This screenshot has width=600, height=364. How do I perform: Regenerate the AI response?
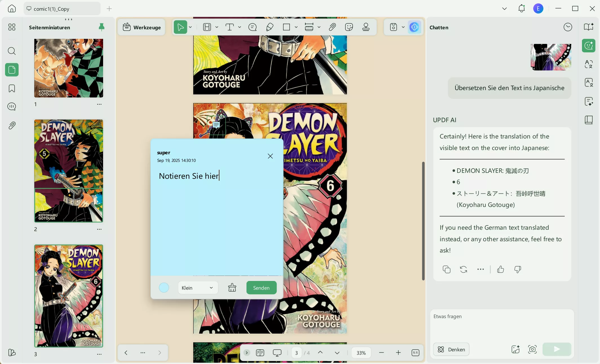pyautogui.click(x=464, y=269)
